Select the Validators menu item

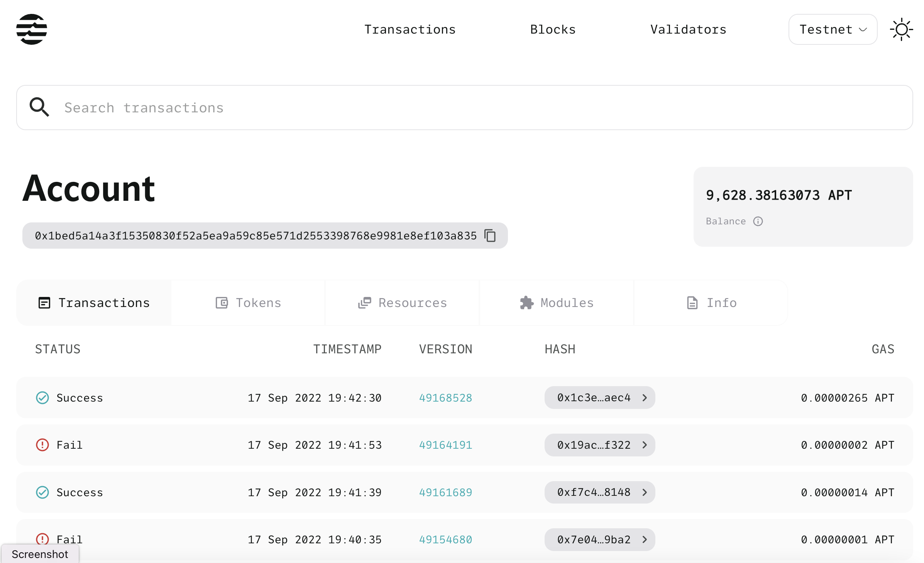(688, 29)
